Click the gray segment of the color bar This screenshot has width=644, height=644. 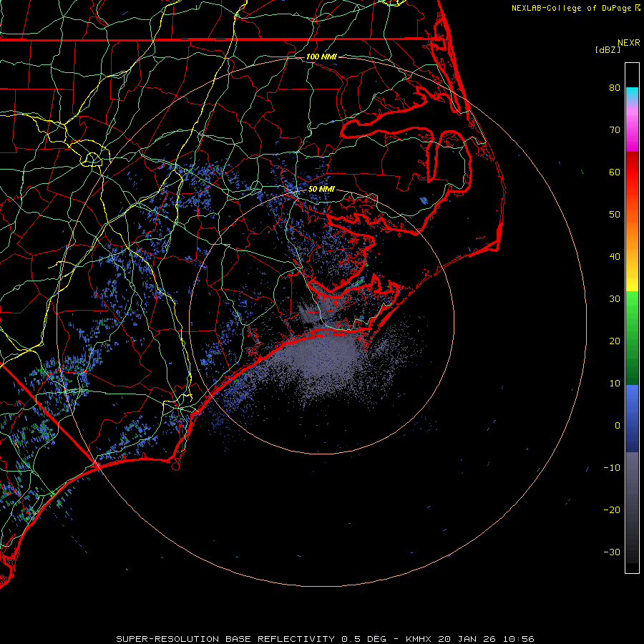coord(632,507)
